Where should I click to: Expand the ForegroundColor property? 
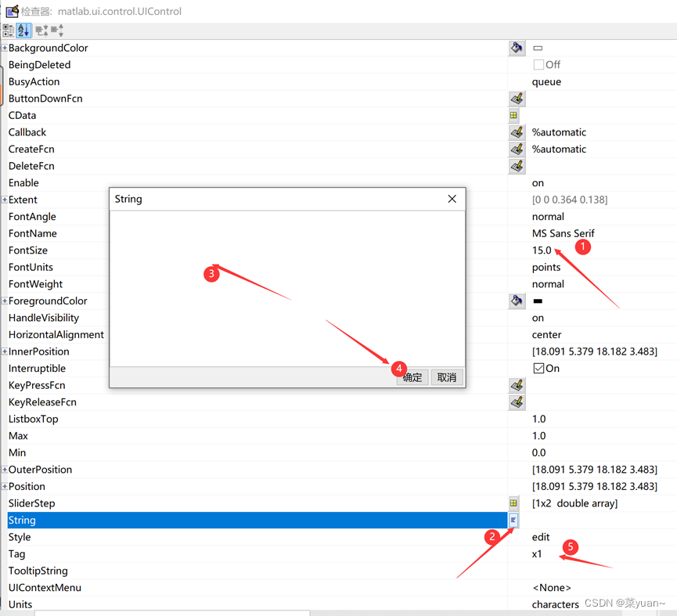(5, 301)
